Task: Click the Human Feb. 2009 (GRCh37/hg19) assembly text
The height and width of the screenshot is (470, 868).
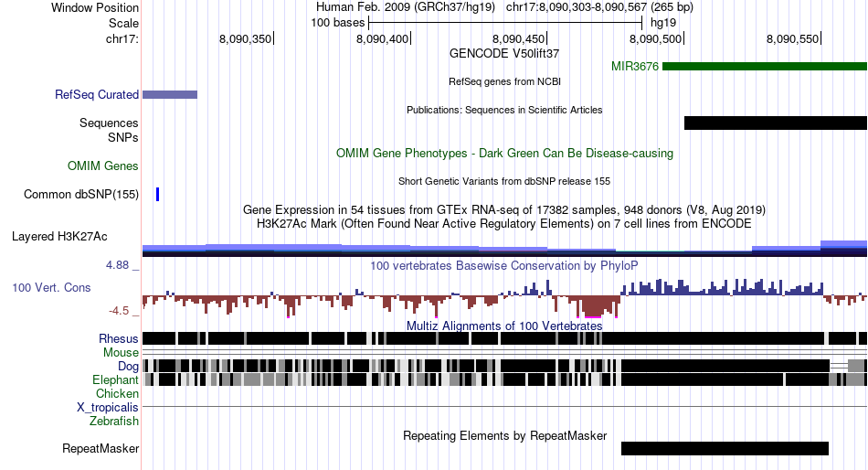Action: pyautogui.click(x=408, y=7)
